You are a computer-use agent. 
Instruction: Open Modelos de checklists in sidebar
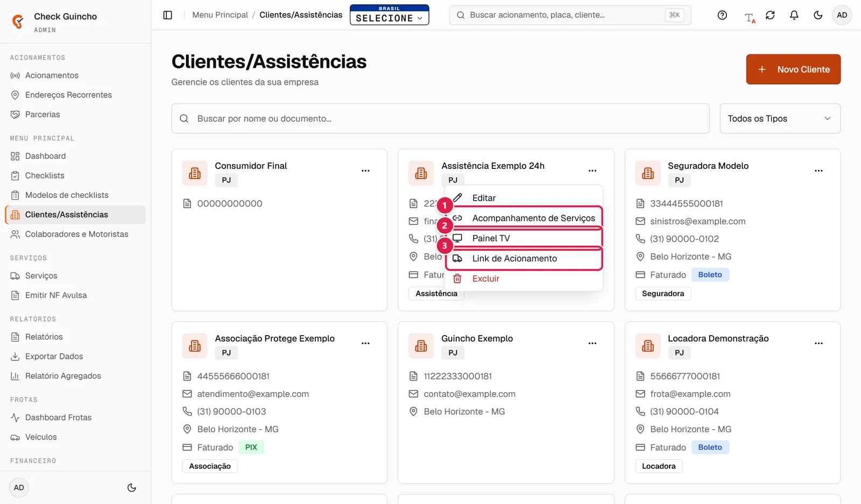(75, 195)
